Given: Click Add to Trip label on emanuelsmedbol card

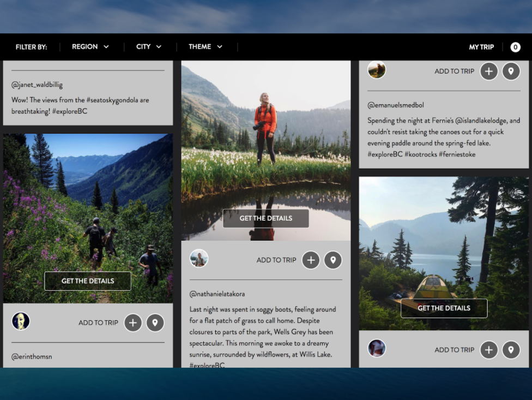Looking at the screenshot, I should pos(454,71).
